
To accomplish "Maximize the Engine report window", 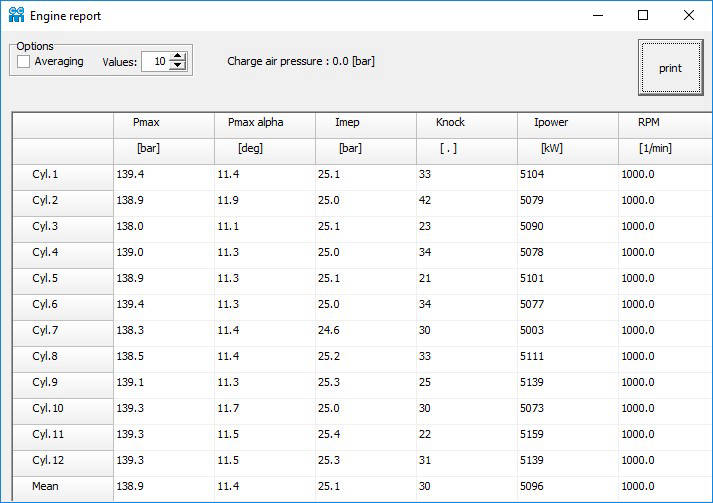I will pos(643,15).
